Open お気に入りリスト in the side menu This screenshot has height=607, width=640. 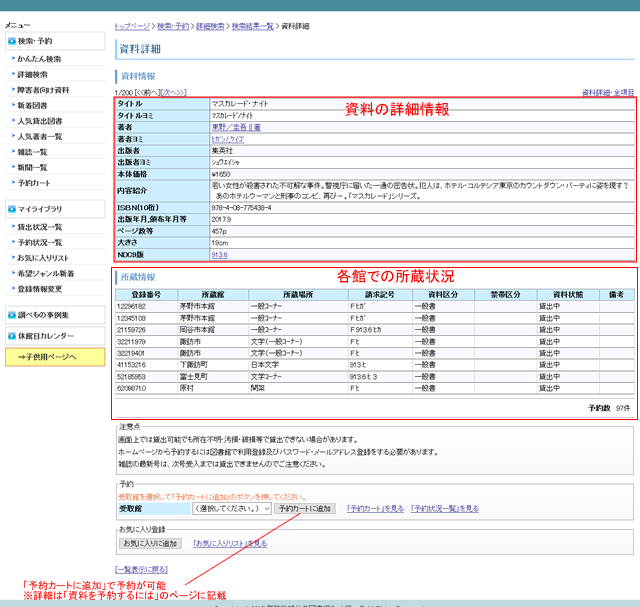(43, 258)
